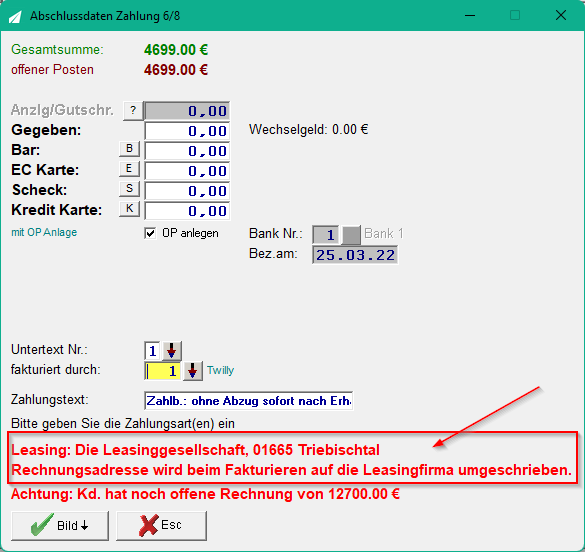The height and width of the screenshot is (552, 585).
Task: Click the application logo in the title bar
Action: pyautogui.click(x=15, y=16)
